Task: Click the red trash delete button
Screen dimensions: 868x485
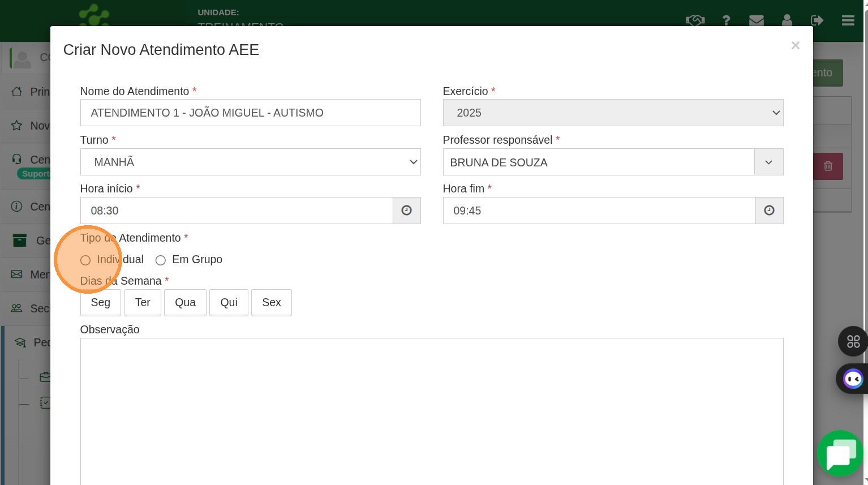Action: click(x=828, y=166)
